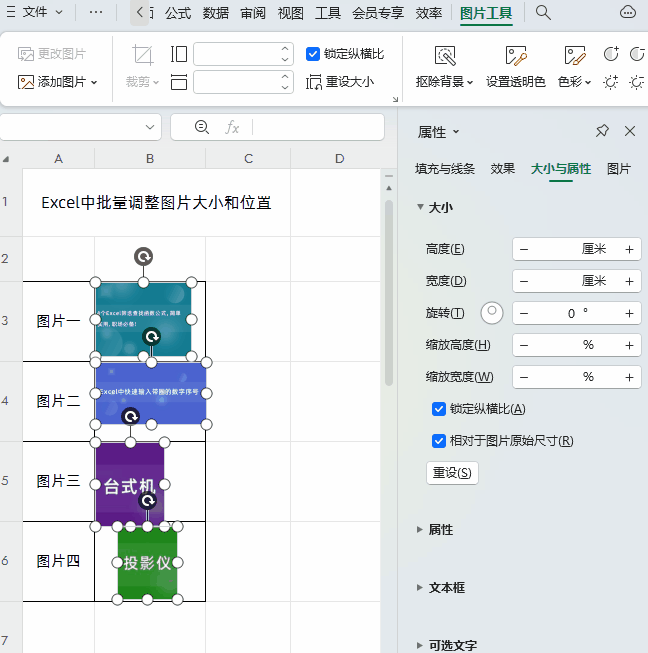648x653 pixels.
Task: Click increase brightness sun icon
Action: (611, 82)
